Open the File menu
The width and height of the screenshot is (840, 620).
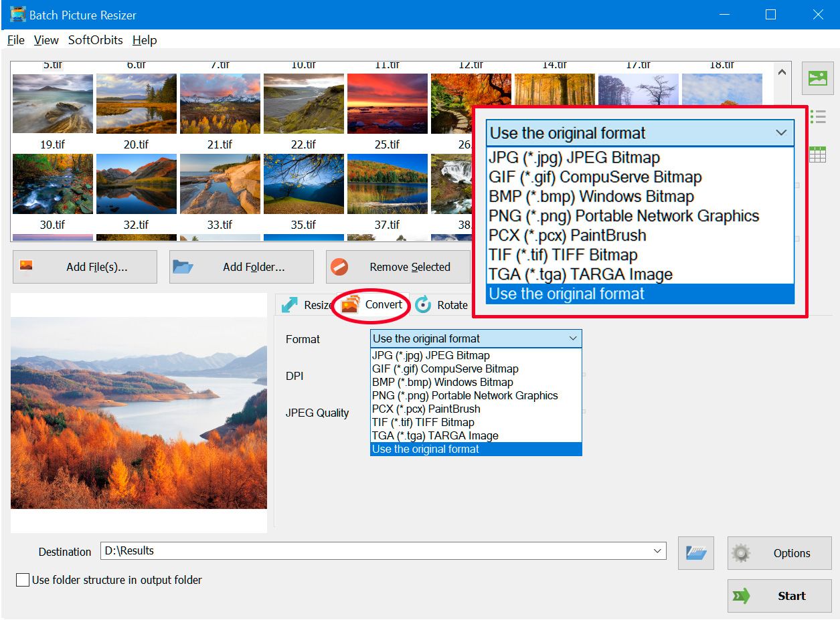point(15,40)
